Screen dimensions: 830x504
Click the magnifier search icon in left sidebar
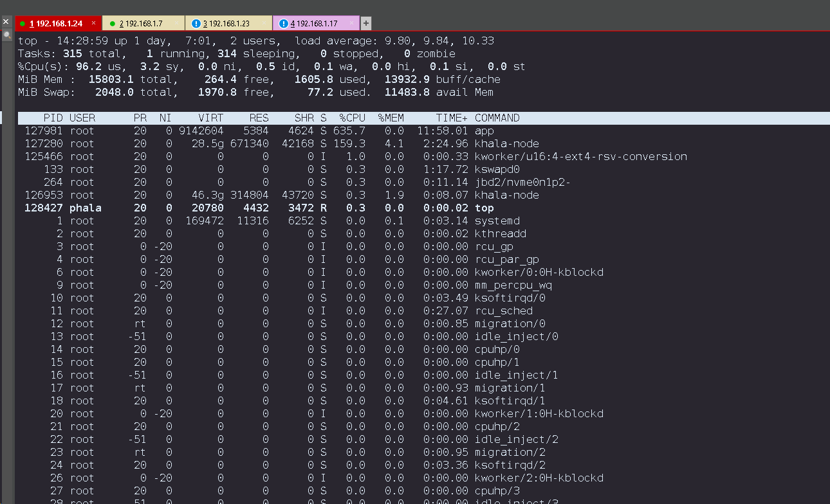pos(6,34)
